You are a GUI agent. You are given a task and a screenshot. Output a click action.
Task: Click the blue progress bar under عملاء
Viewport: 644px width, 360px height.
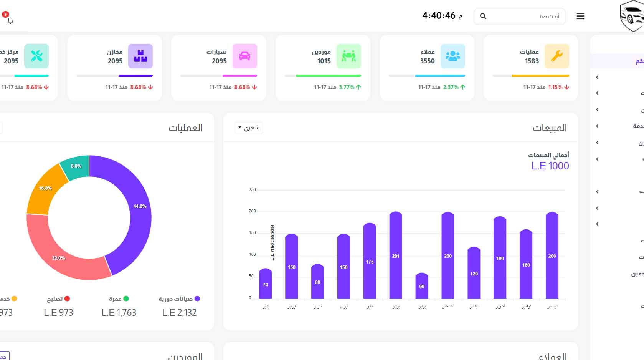pyautogui.click(x=440, y=76)
